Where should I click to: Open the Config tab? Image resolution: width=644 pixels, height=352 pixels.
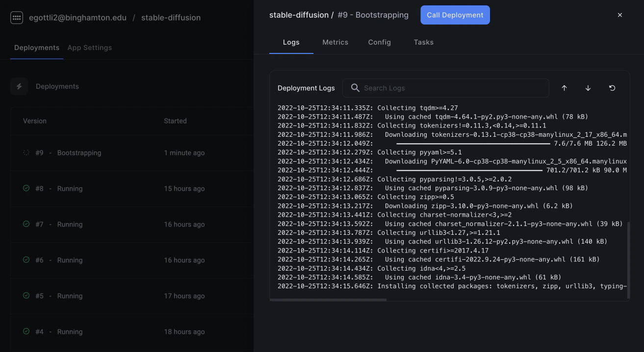[x=380, y=42]
